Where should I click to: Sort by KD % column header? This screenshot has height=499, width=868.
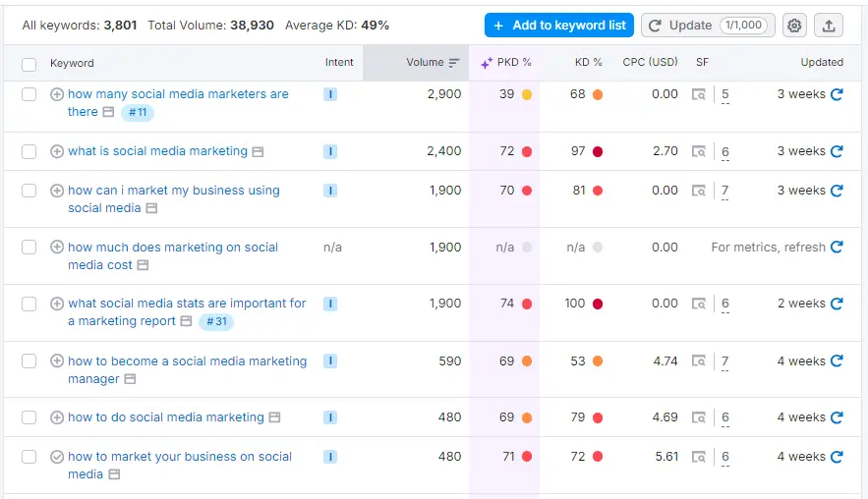pos(588,63)
